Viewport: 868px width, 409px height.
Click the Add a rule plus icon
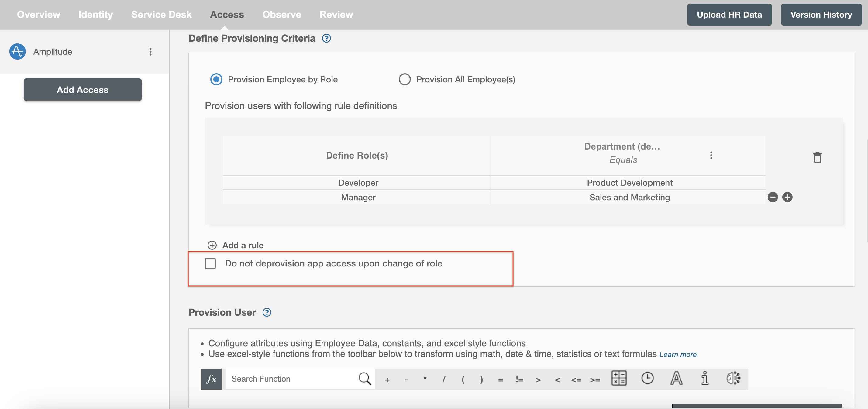click(x=212, y=245)
